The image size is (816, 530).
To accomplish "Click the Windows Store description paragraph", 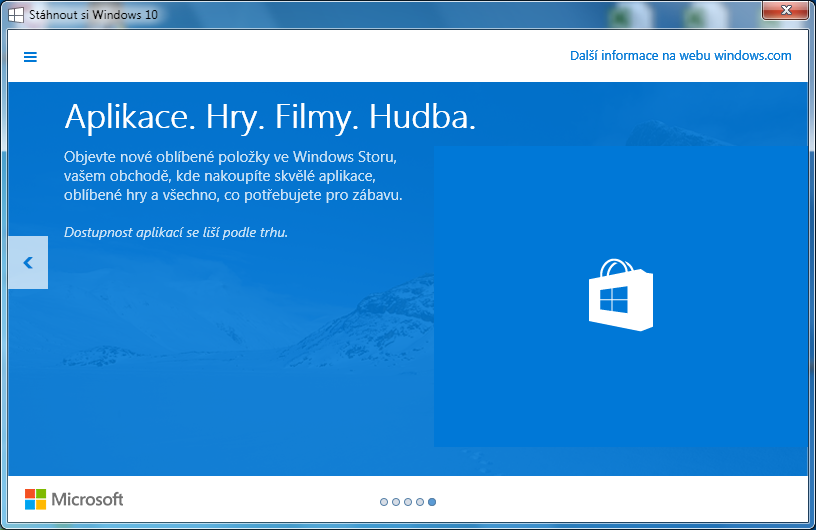I will 233,176.
